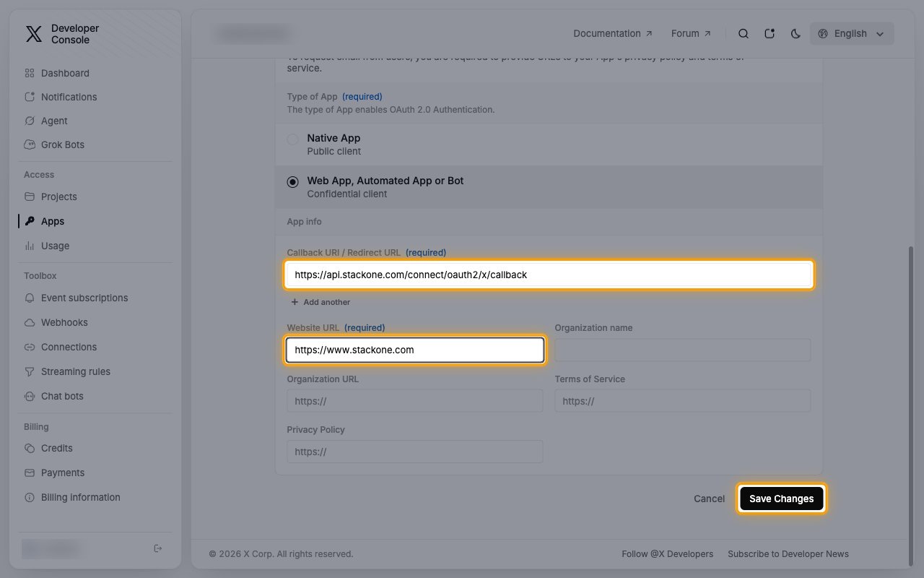The height and width of the screenshot is (578, 924).
Task: Click the Agent icon in sidebar
Action: [x=30, y=121]
